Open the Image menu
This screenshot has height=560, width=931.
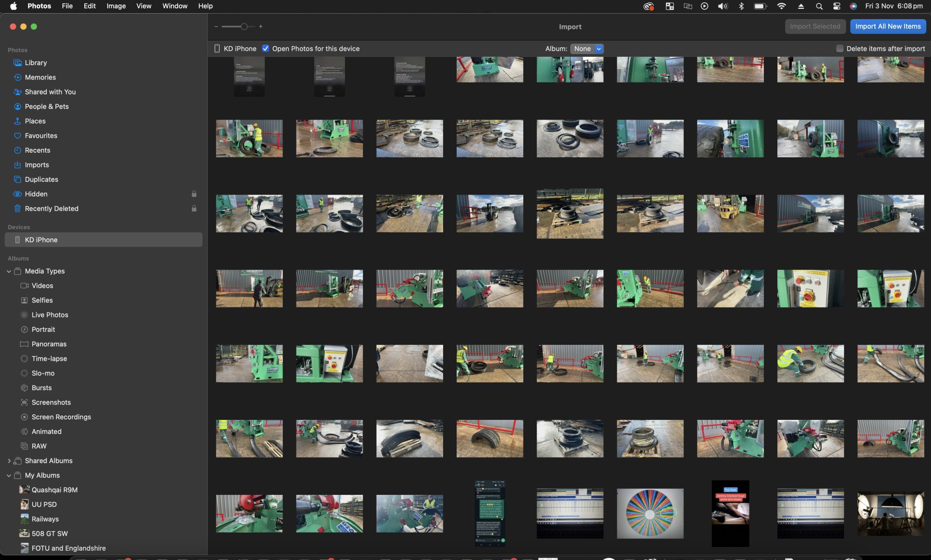(x=116, y=6)
